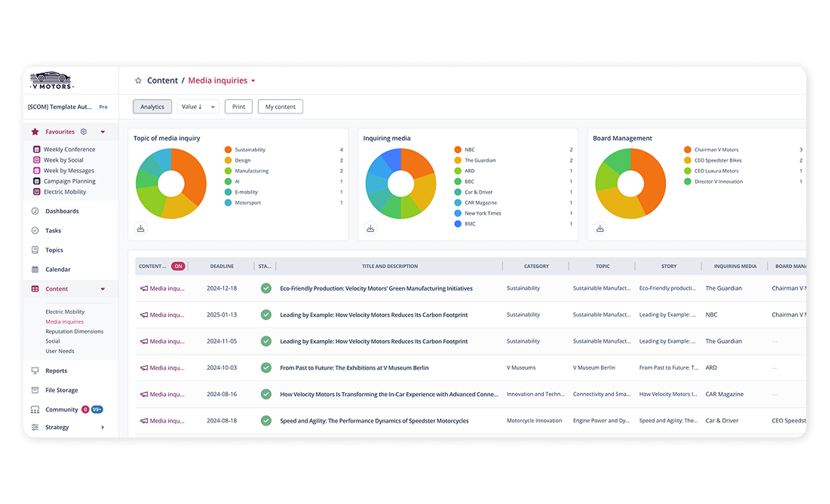Click the green status check on the first row
Image resolution: width=830 pixels, height=504 pixels.
pos(266,288)
